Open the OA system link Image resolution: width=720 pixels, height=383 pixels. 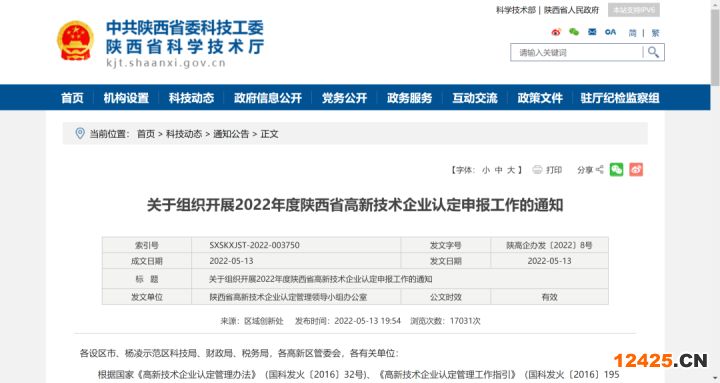pyautogui.click(x=610, y=32)
